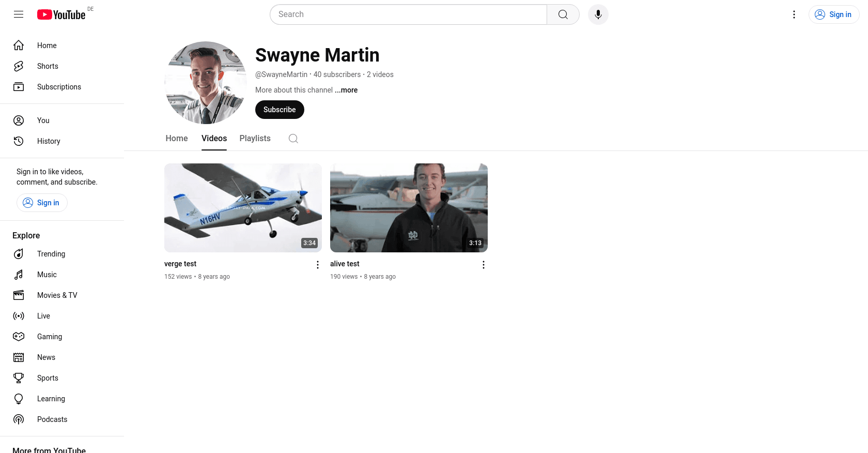The height and width of the screenshot is (453, 868).
Task: Open the Shorts sidebar icon
Action: click(x=19, y=66)
